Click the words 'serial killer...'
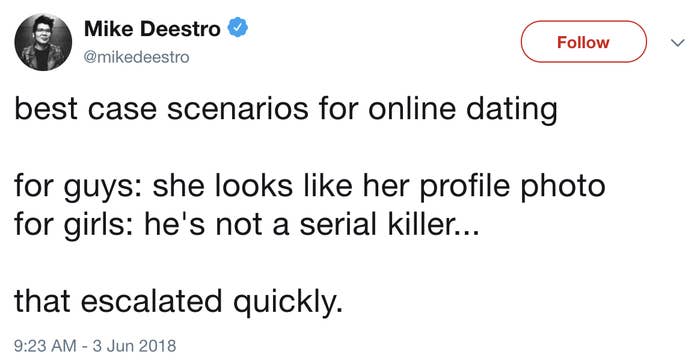The height and width of the screenshot is (360, 700). tap(389, 224)
